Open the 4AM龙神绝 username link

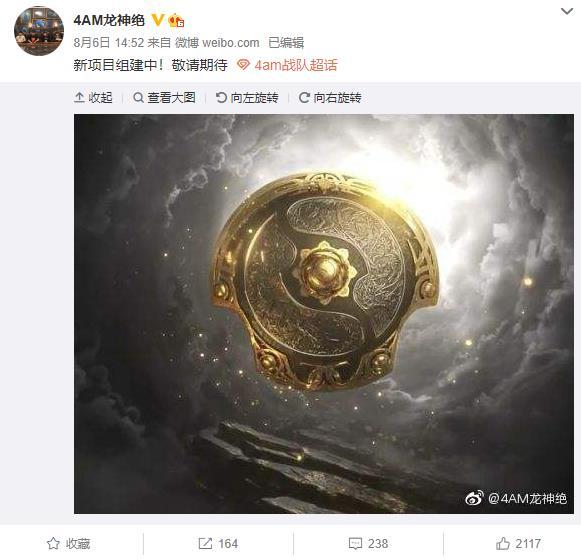(x=109, y=20)
